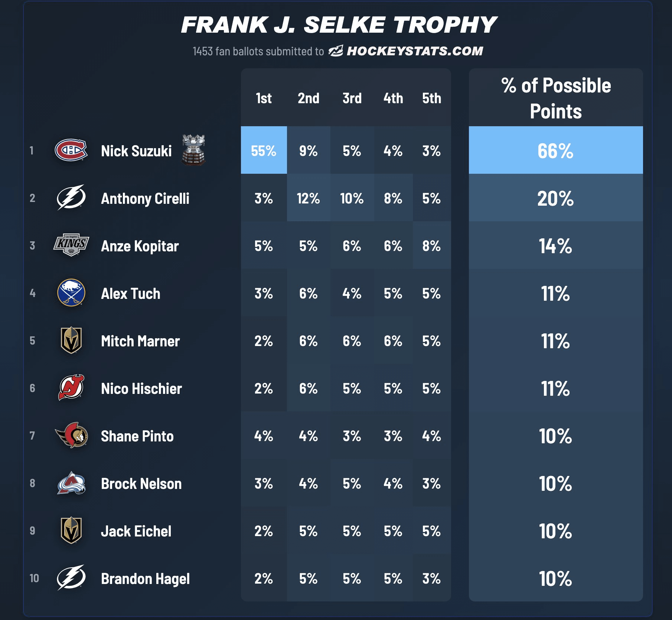Click the Golden Knights logo beside Mitch Marner
Viewport: 672px width, 620px height.
(x=71, y=340)
